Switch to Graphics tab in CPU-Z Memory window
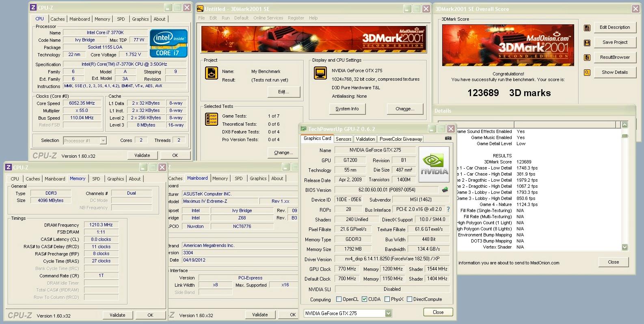644x324 pixels. click(115, 179)
